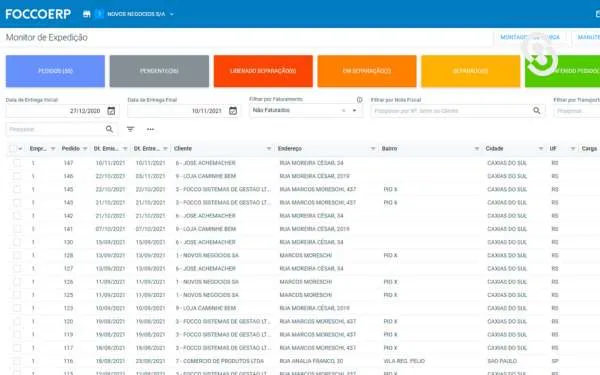Screen dimensions: 600x375
Task: Check the row for pedido 117
Action: coord(17,348)
